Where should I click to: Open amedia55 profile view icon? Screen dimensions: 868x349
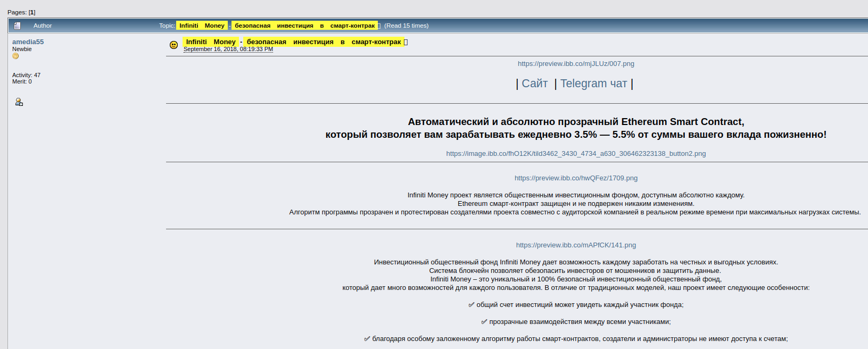click(19, 102)
